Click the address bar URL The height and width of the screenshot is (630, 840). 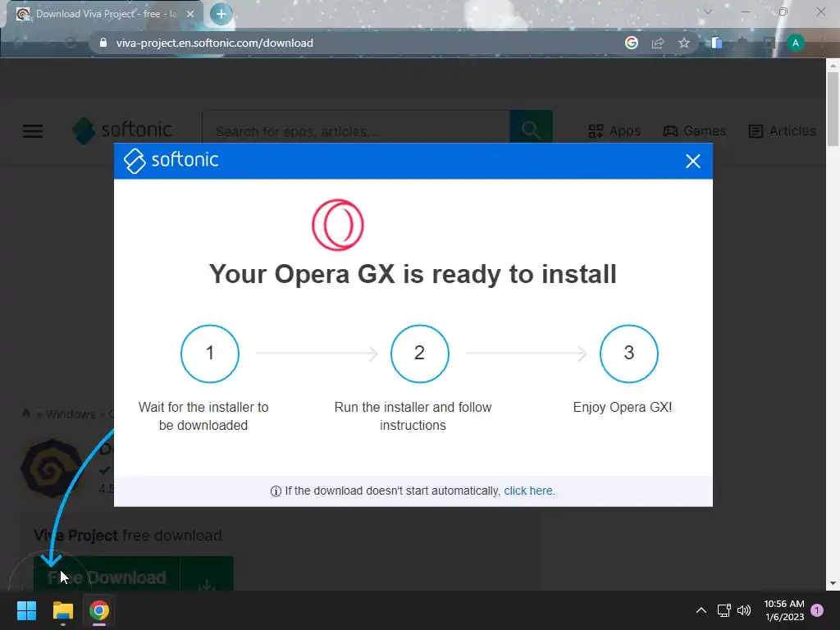tap(214, 43)
